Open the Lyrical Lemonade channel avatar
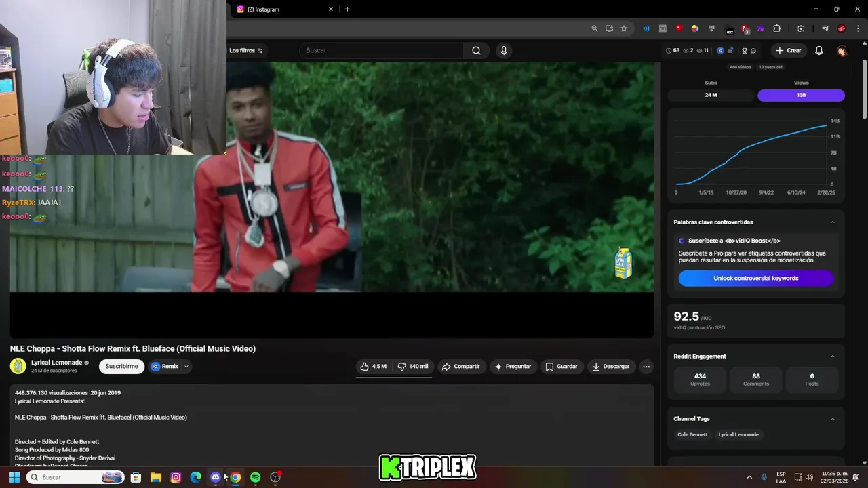 pos(18,366)
